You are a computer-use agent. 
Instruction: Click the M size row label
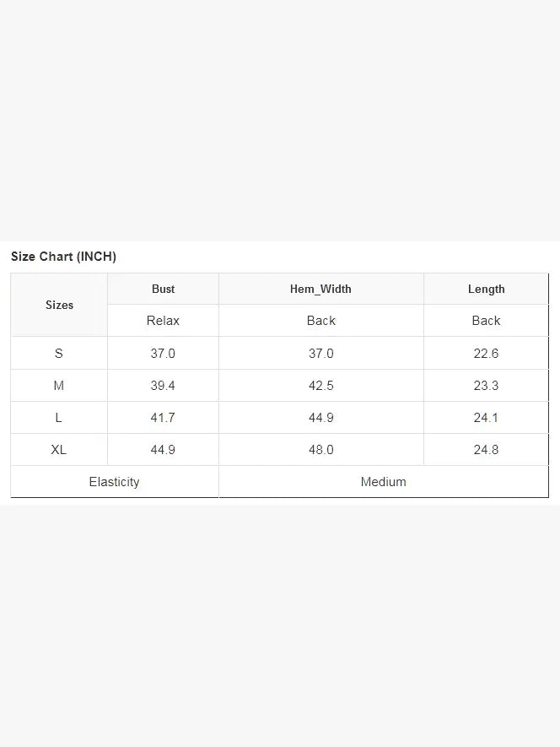pyautogui.click(x=59, y=386)
